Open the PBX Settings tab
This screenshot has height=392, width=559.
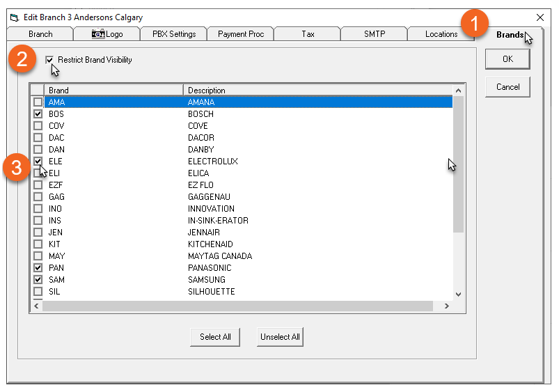click(174, 34)
